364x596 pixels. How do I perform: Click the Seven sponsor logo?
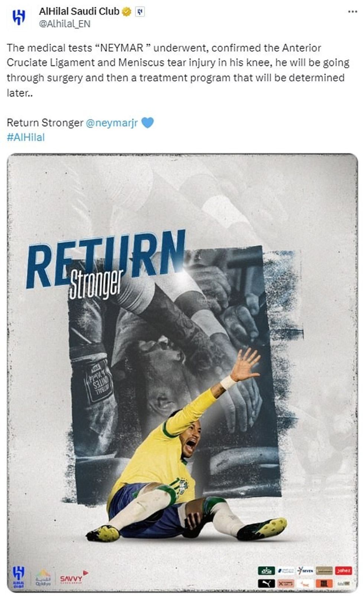305,570
